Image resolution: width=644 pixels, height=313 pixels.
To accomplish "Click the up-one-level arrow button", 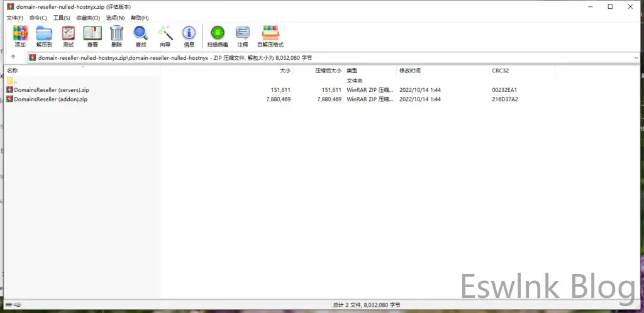I will tap(13, 58).
